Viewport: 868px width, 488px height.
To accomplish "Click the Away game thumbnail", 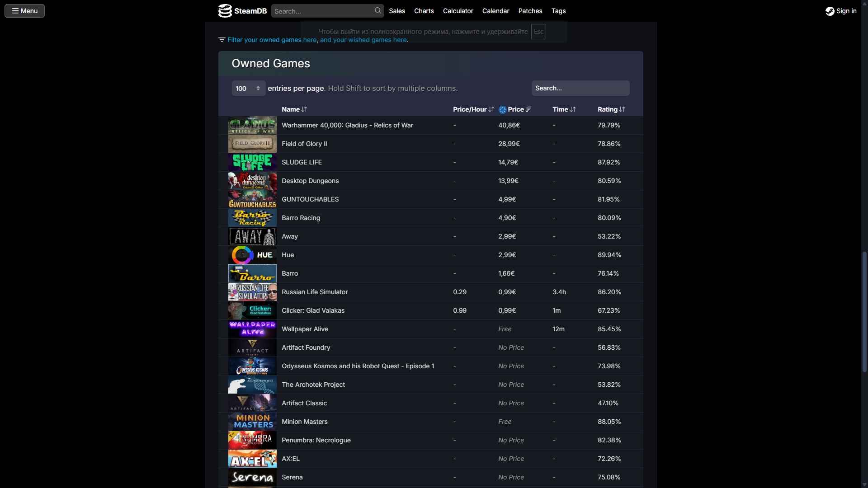I will [x=252, y=236].
